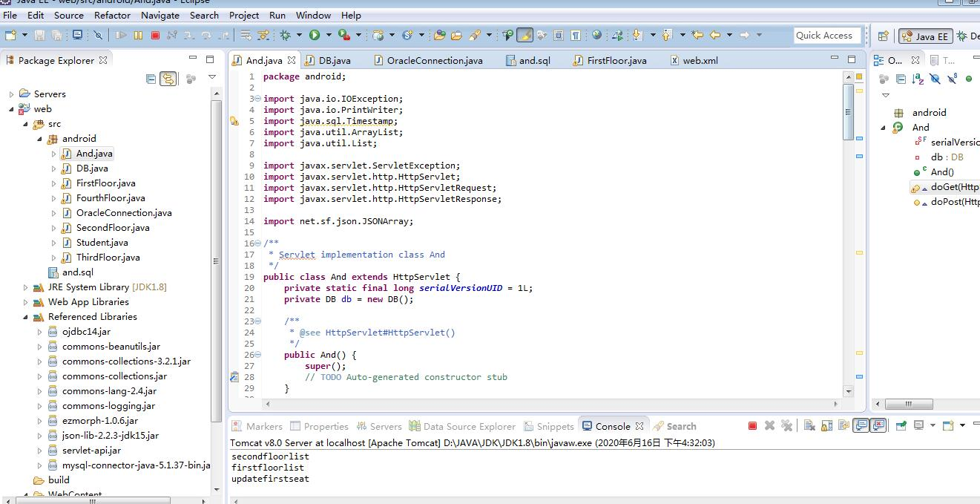Collapse the android package in Package Explorer

click(41, 138)
